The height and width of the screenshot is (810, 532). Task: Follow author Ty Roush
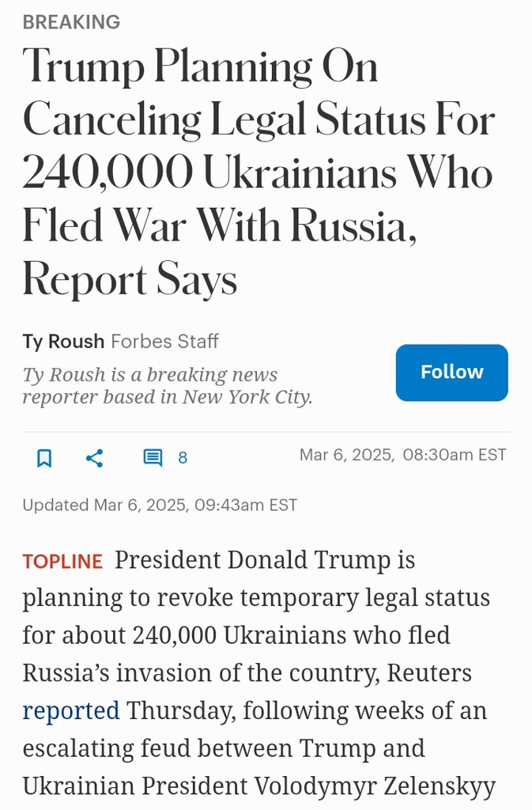point(451,373)
